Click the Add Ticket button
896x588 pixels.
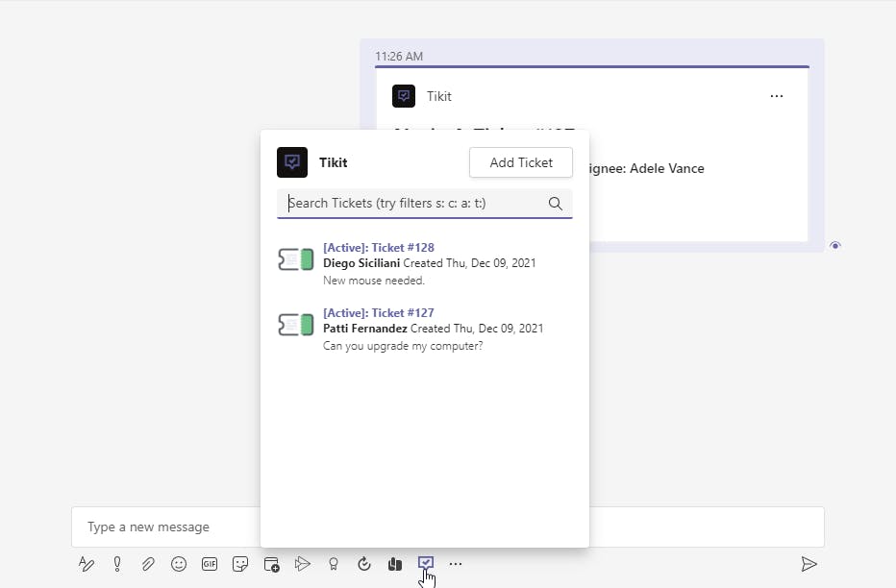tap(521, 162)
